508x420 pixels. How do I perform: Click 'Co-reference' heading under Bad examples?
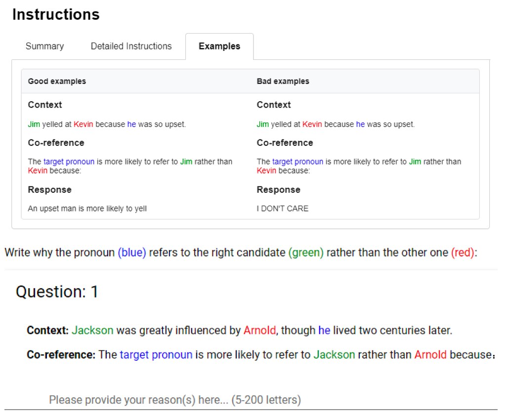coord(285,143)
